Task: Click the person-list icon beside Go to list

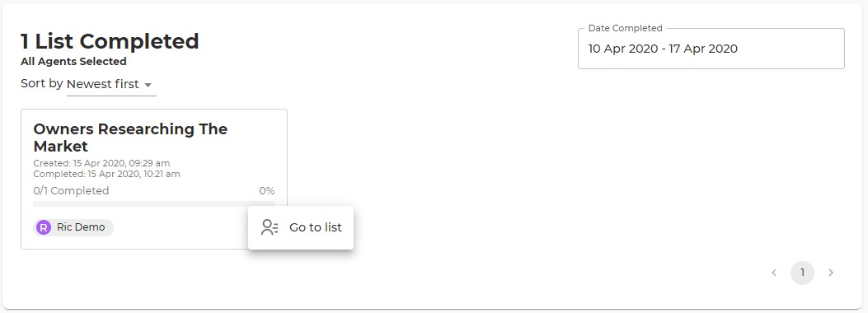Action: pyautogui.click(x=270, y=227)
